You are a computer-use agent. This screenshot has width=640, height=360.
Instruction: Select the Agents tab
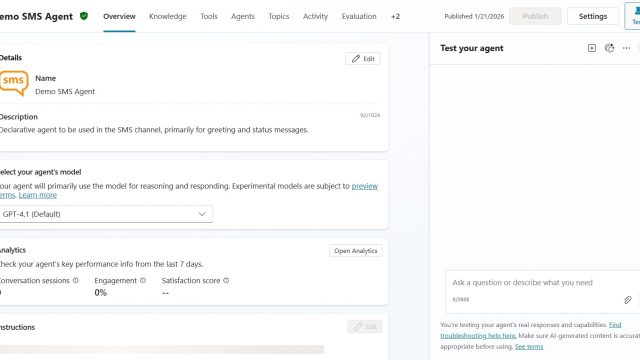[243, 16]
